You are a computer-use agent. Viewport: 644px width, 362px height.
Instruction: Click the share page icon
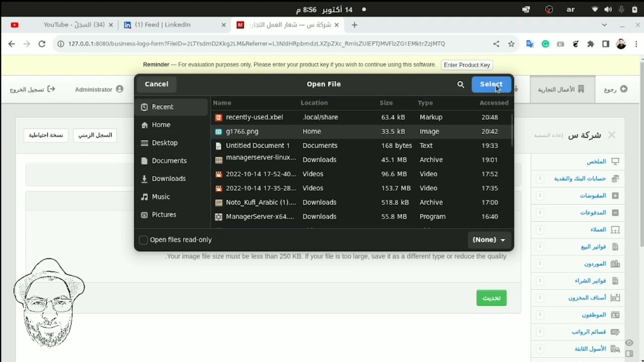coord(496,44)
